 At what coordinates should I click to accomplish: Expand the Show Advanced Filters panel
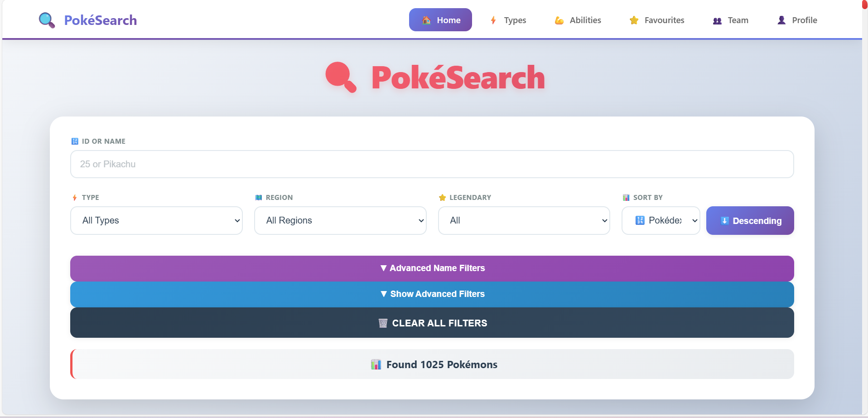tap(432, 294)
